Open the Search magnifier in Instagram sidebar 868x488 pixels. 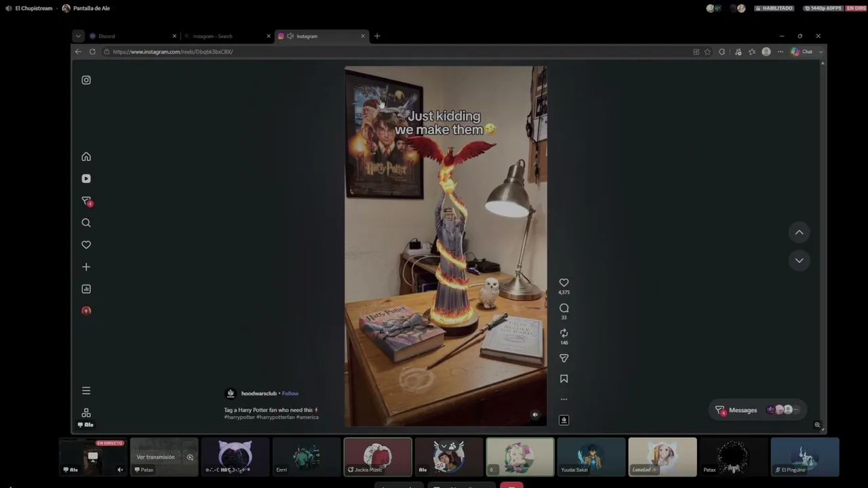click(86, 223)
